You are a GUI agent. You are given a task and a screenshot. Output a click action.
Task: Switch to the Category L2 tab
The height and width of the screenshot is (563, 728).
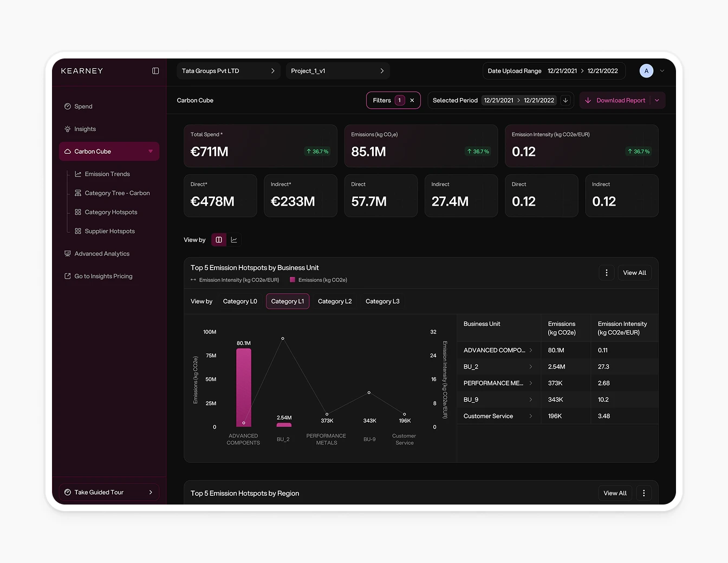click(335, 301)
